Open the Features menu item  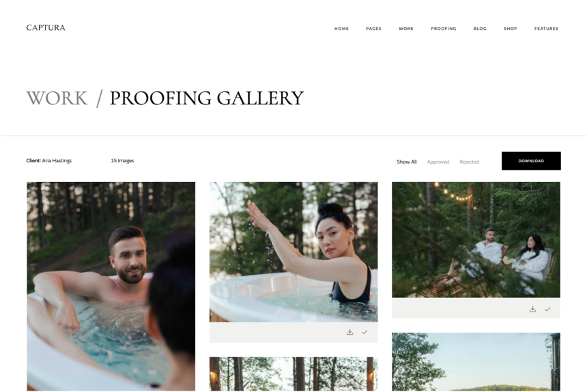pyautogui.click(x=546, y=29)
